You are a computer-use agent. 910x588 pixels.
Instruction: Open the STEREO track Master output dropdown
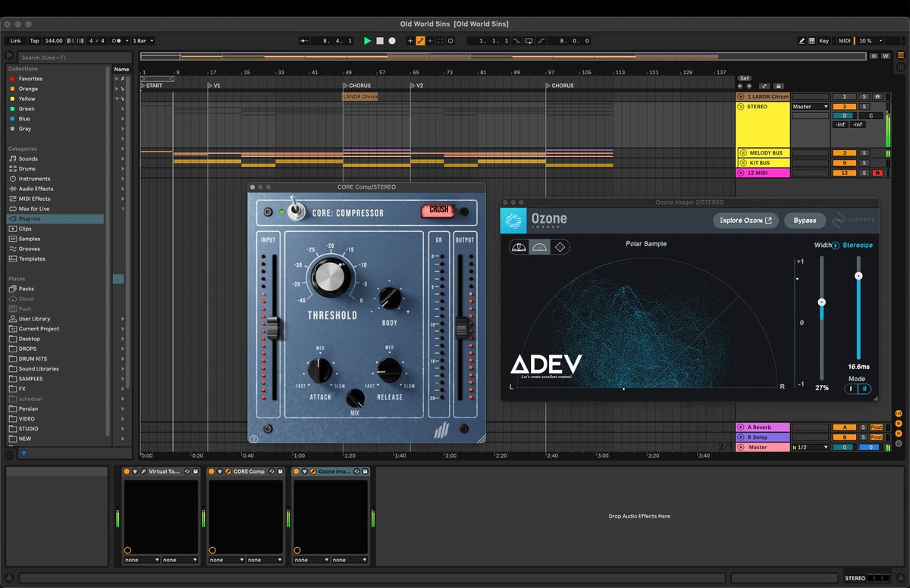[x=810, y=107]
